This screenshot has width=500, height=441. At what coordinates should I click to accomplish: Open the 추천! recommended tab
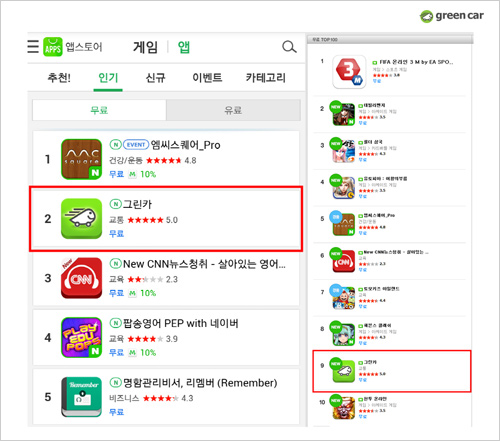(59, 78)
